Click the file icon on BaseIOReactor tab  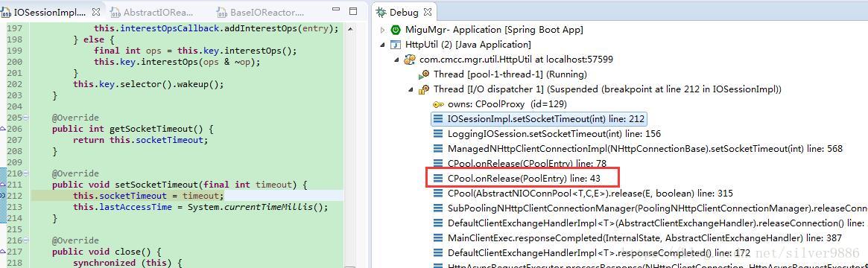222,12
